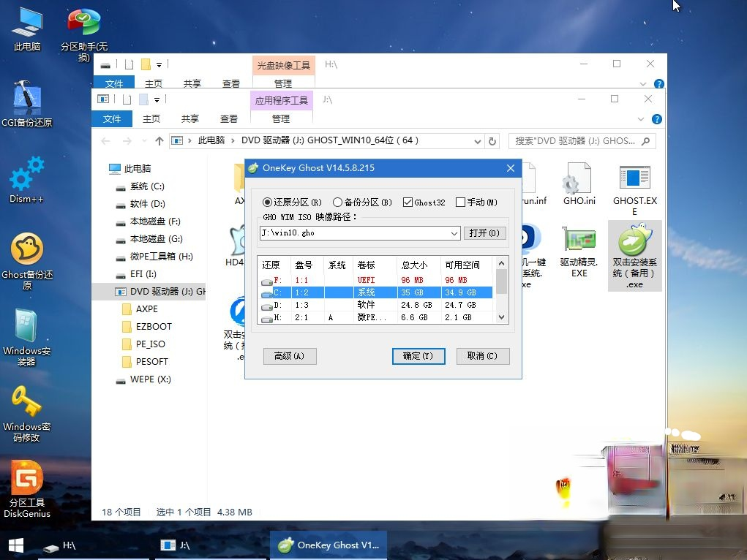Switch to the J:\ taskbar window
Image resolution: width=747 pixels, height=560 pixels.
pos(210,545)
